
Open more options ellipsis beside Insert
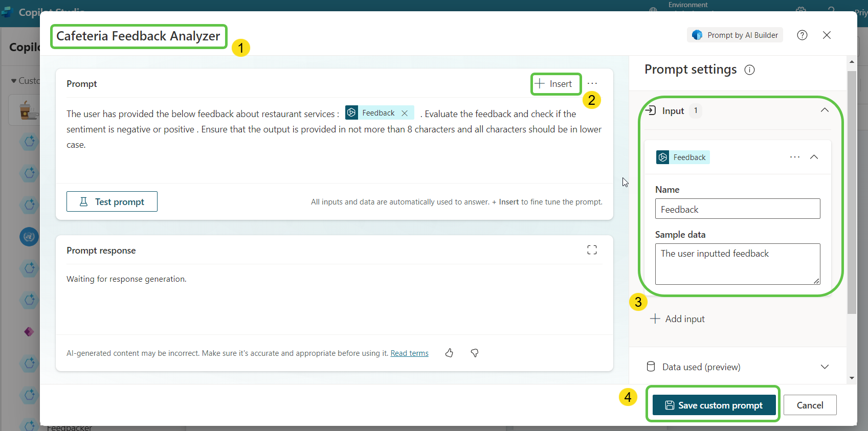[592, 84]
